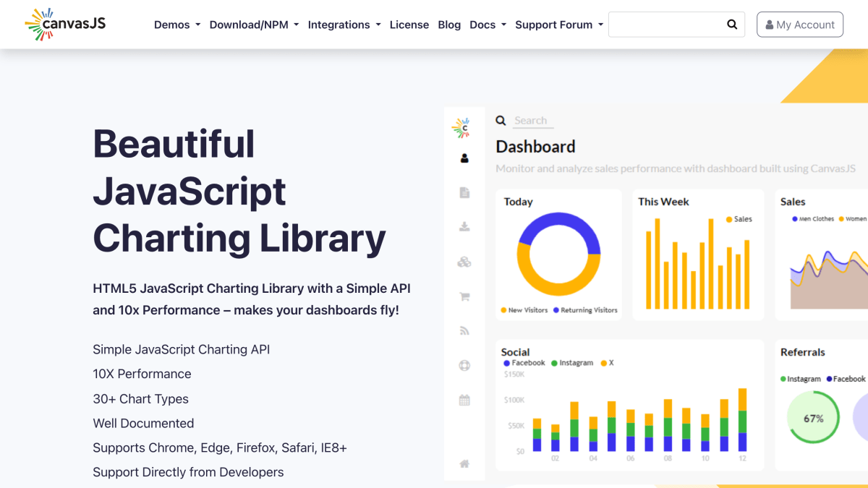Click the cubes icon in dashboard sidebar
868x488 pixels.
(x=464, y=262)
